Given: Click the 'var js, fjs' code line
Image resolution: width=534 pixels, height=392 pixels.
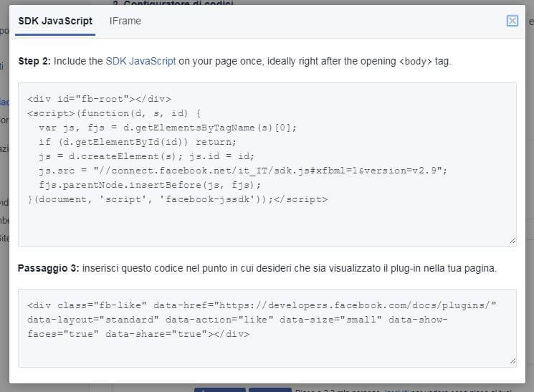Looking at the screenshot, I should click(168, 128).
